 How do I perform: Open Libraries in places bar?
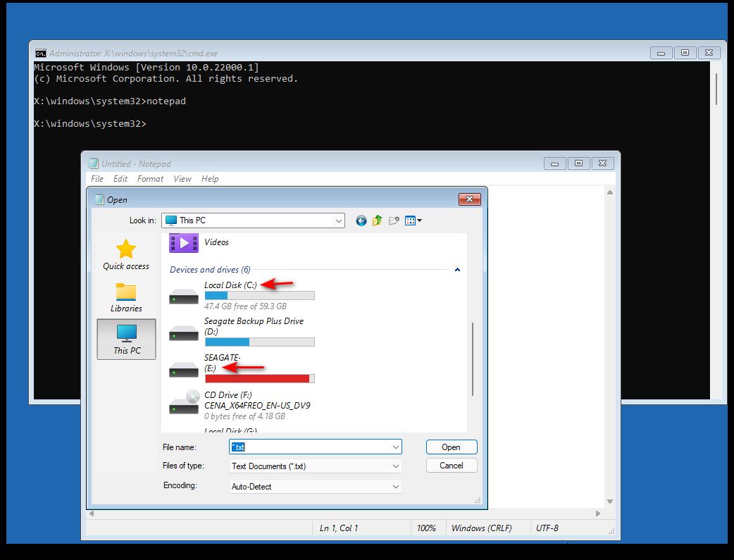(x=126, y=298)
